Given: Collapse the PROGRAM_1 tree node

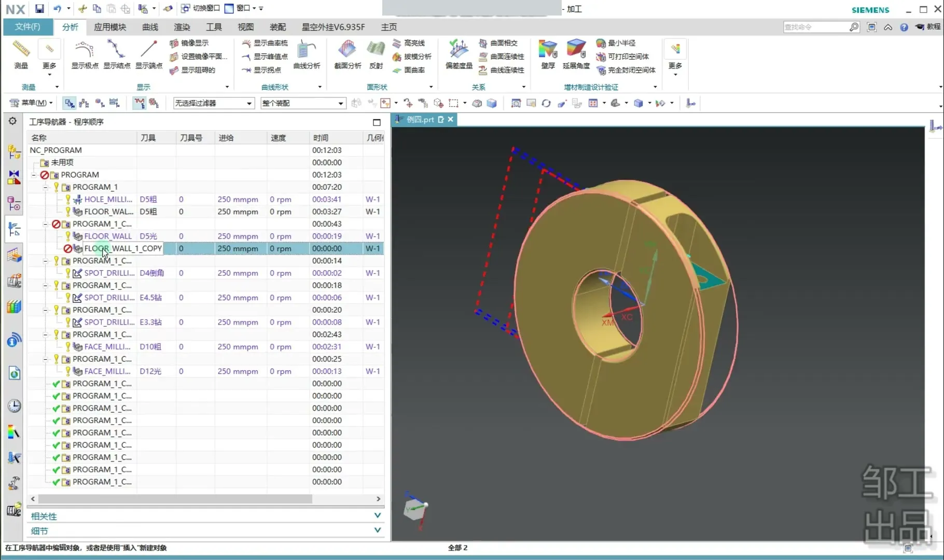Looking at the screenshot, I should [46, 187].
